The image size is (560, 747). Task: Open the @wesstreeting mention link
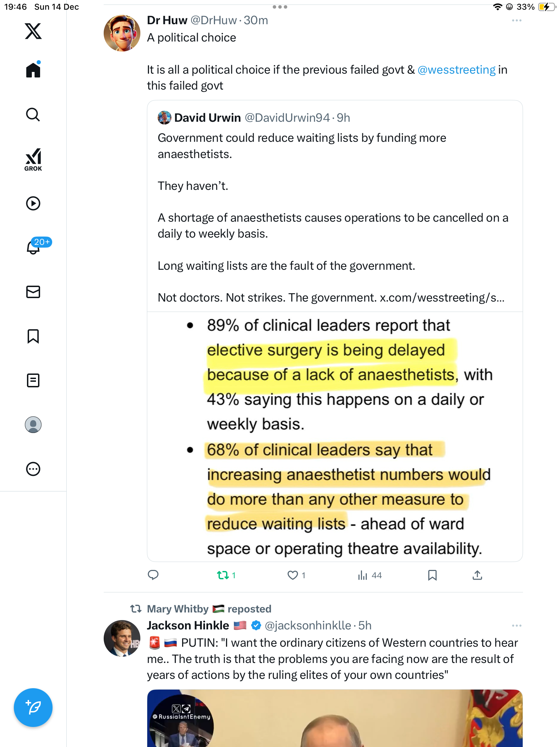pyautogui.click(x=456, y=70)
